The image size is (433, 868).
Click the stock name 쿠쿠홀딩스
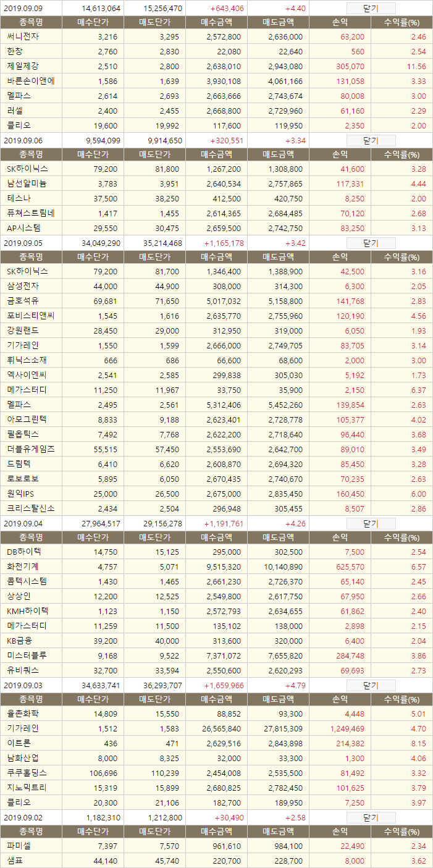pyautogui.click(x=27, y=773)
